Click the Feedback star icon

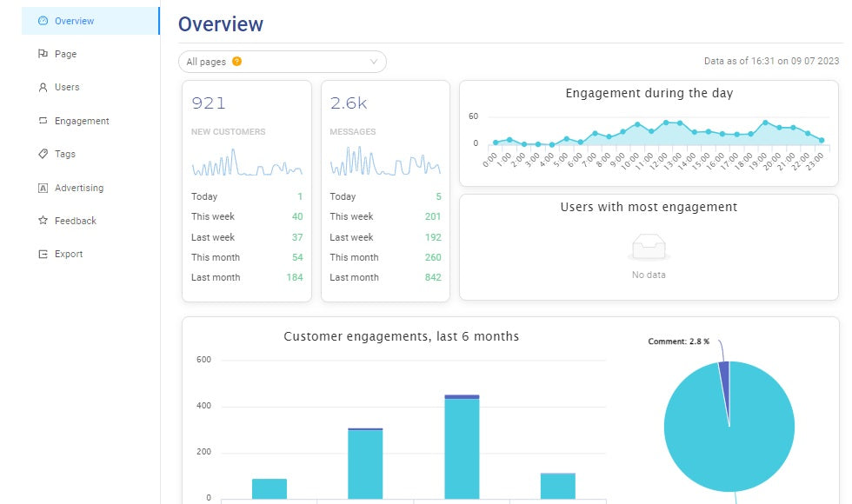[x=43, y=221]
